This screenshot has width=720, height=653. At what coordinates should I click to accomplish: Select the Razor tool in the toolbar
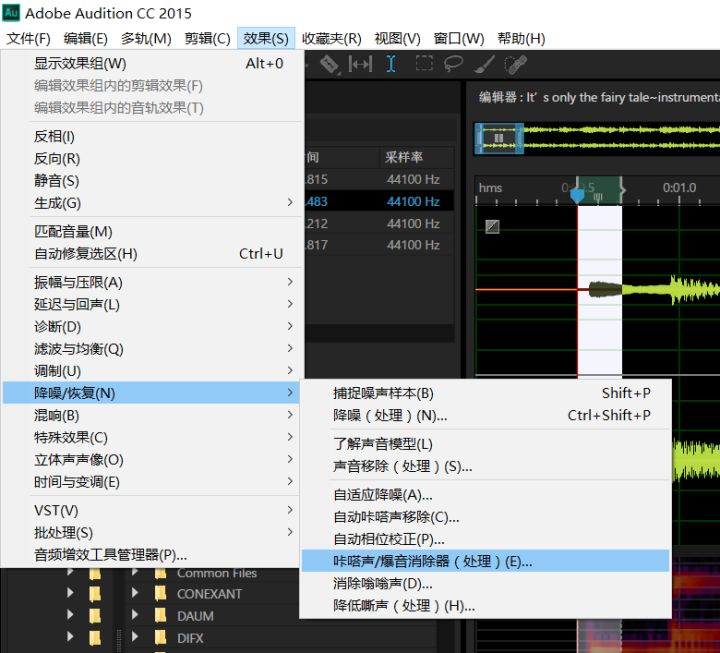330,64
